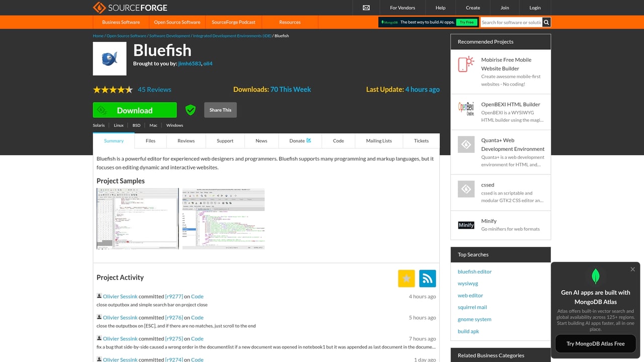Click the search magnifier icon
The height and width of the screenshot is (362, 644).
(546, 22)
